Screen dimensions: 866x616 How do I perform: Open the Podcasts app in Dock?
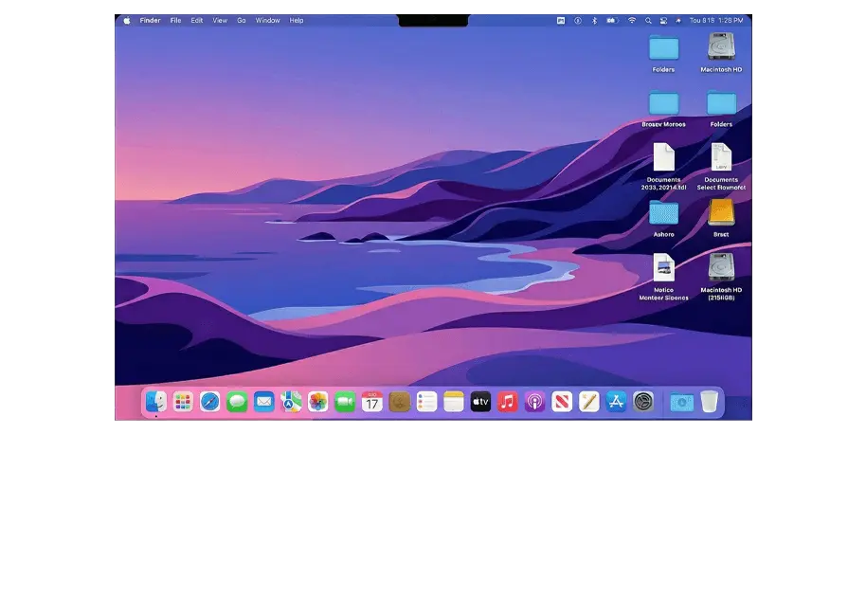click(534, 402)
